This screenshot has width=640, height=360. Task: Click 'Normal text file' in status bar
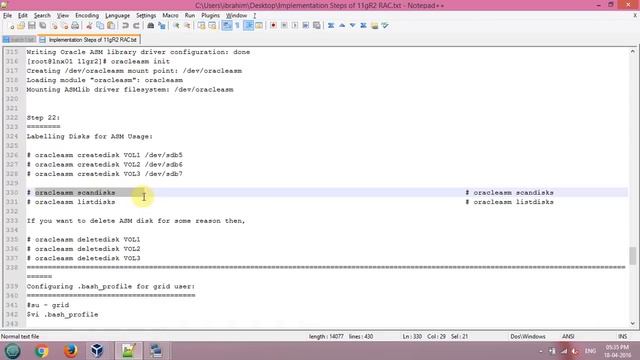click(20, 337)
